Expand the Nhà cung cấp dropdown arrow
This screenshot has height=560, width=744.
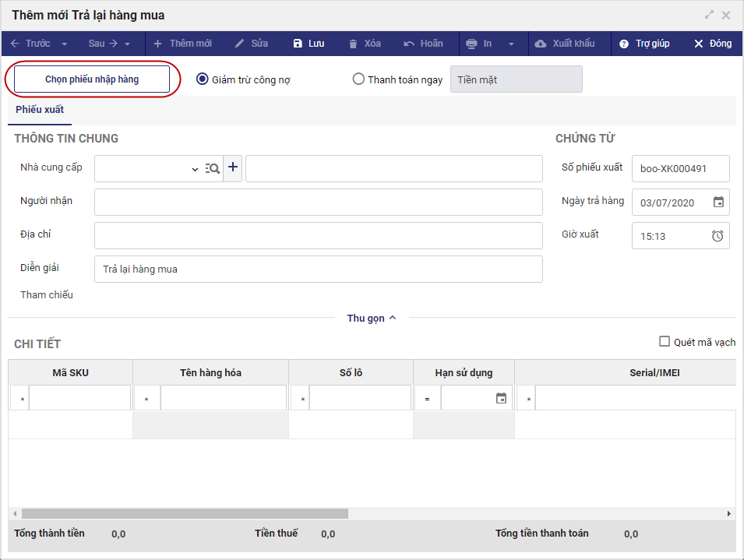click(195, 169)
